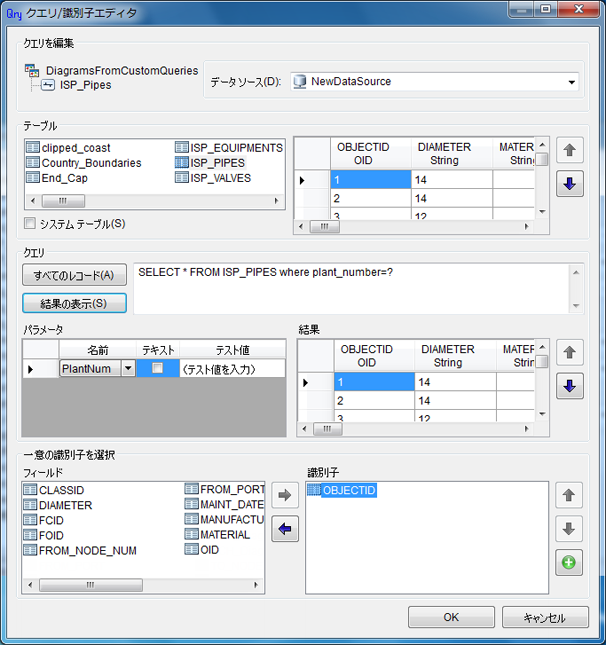Move identifier up with arrow button

click(569, 495)
